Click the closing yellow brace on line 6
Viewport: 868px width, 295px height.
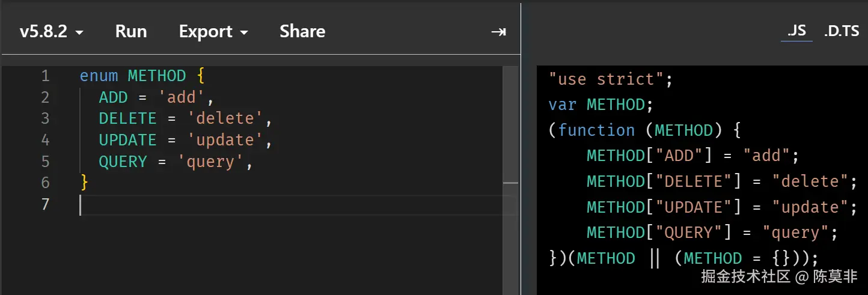pos(85,182)
